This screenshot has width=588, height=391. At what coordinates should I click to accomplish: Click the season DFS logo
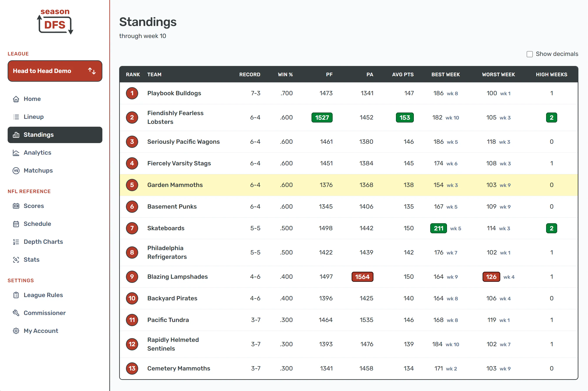[x=55, y=21]
